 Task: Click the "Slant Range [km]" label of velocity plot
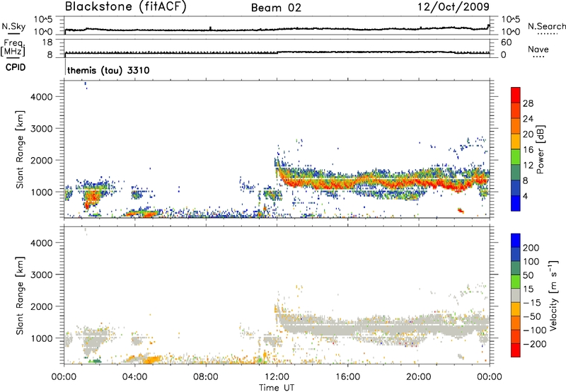click(20, 295)
